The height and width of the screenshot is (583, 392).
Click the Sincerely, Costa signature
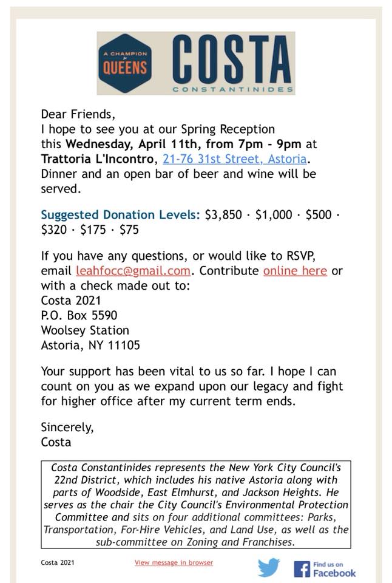67,434
